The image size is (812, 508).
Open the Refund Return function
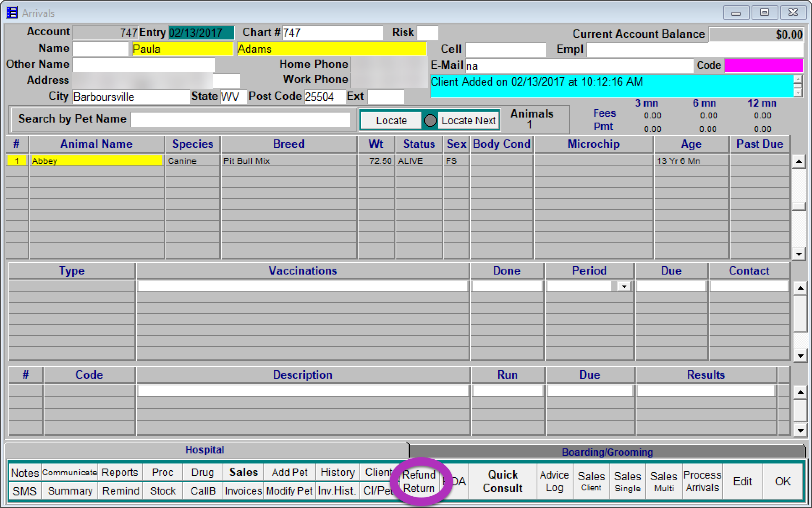click(x=418, y=481)
